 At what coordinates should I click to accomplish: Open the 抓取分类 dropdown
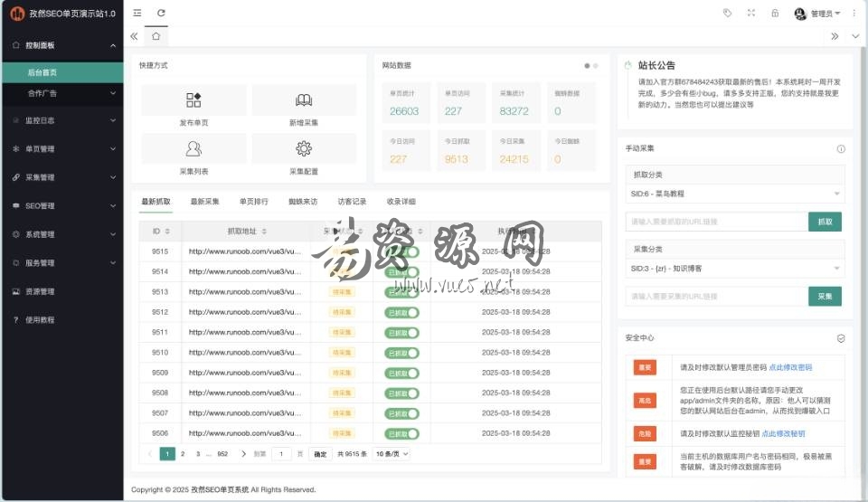734,194
